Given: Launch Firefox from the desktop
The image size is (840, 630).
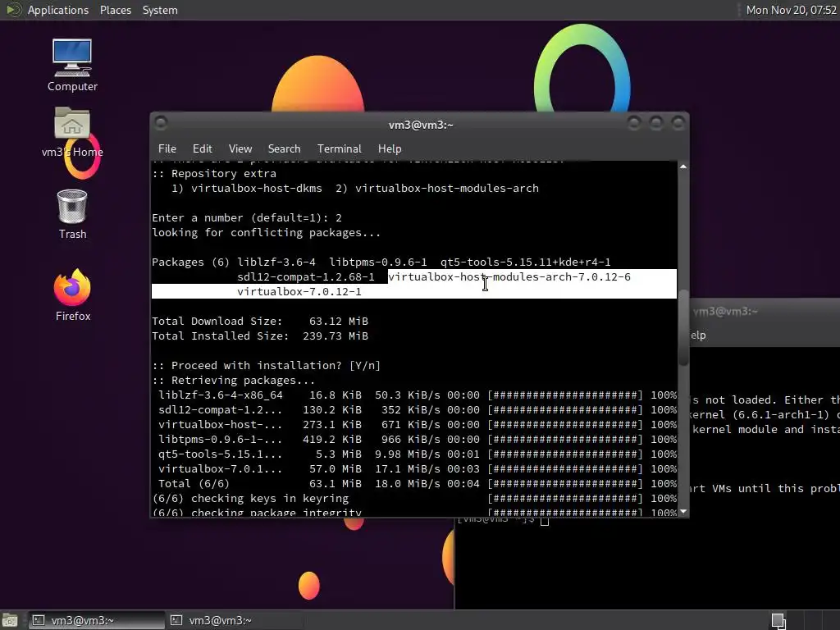Looking at the screenshot, I should point(72,295).
